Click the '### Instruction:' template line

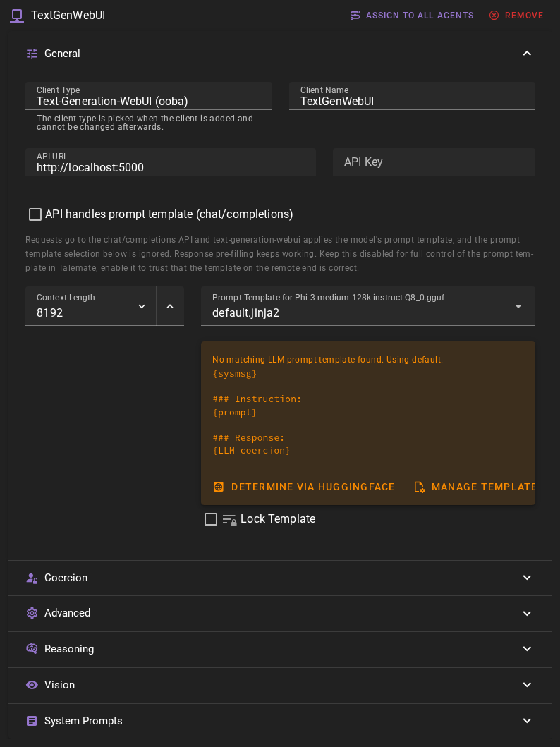[257, 399]
